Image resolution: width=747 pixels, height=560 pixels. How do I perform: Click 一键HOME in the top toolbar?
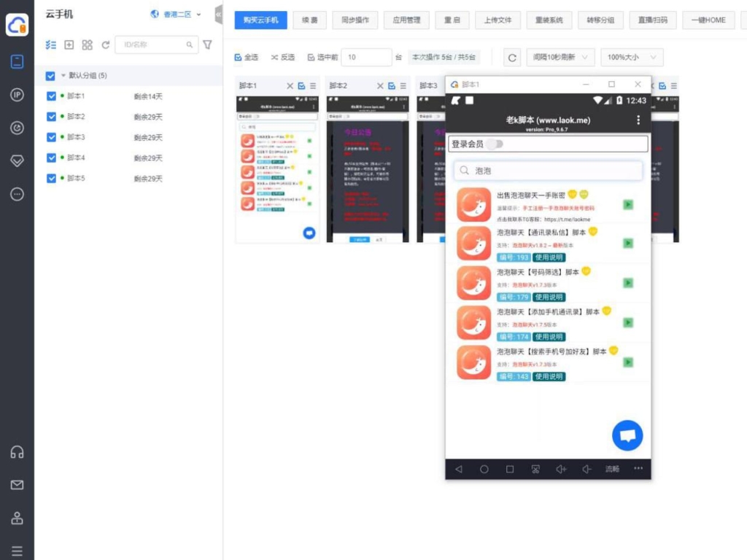pos(708,20)
